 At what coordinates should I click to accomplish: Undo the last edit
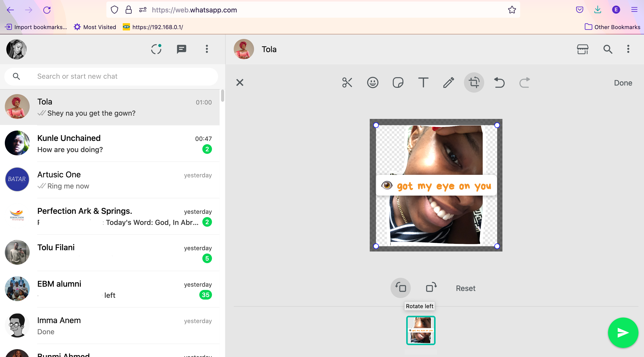click(499, 82)
